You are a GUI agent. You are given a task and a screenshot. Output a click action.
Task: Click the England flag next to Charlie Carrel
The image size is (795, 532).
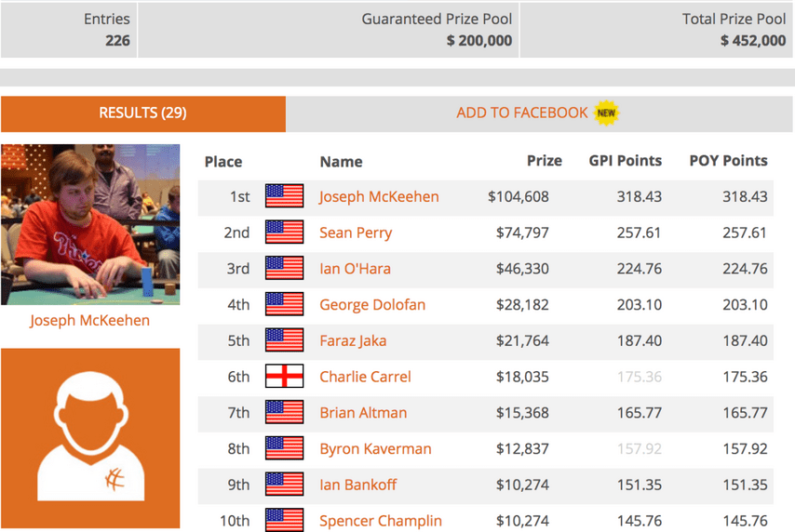tap(285, 377)
